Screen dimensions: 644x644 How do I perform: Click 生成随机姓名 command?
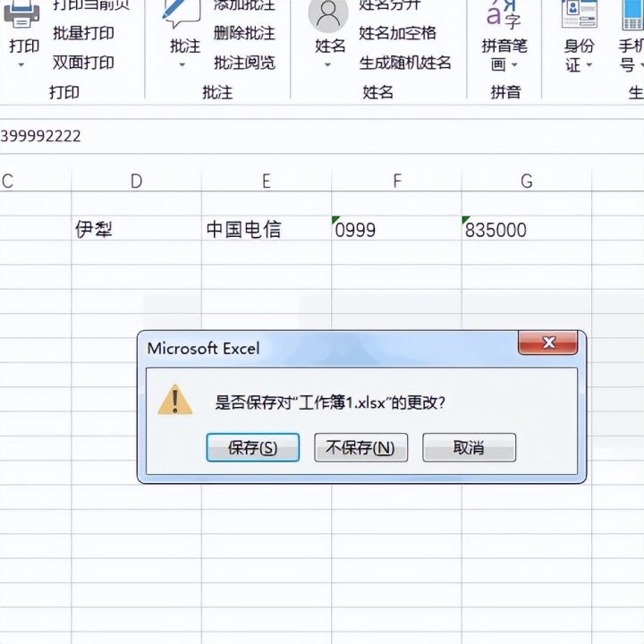pyautogui.click(x=405, y=63)
